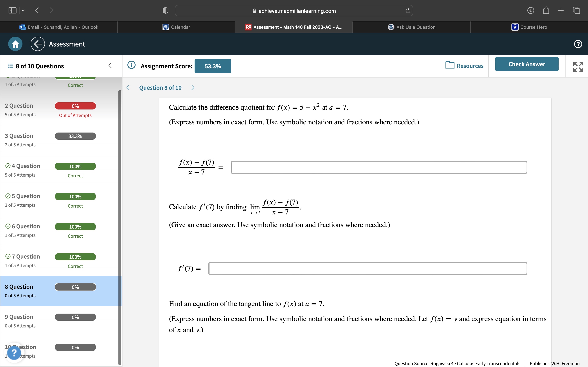Select Question 4 in the sidebar
588x367 pixels.
[x=26, y=166]
